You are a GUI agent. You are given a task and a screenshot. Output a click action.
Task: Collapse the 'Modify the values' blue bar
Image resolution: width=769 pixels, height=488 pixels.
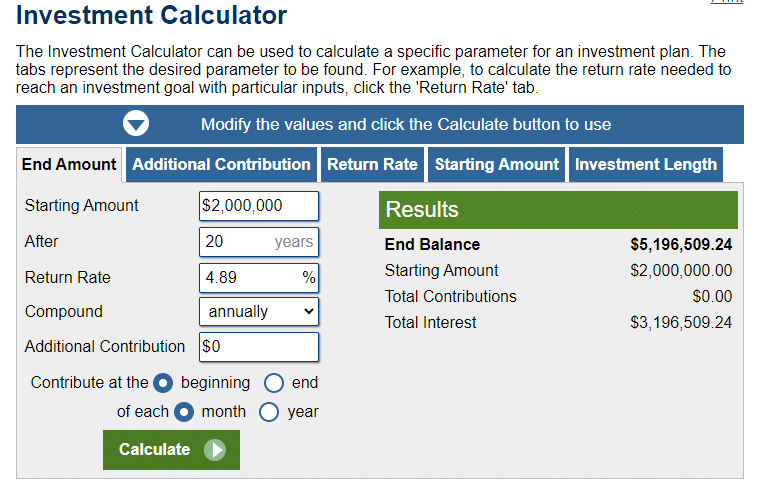pos(380,124)
